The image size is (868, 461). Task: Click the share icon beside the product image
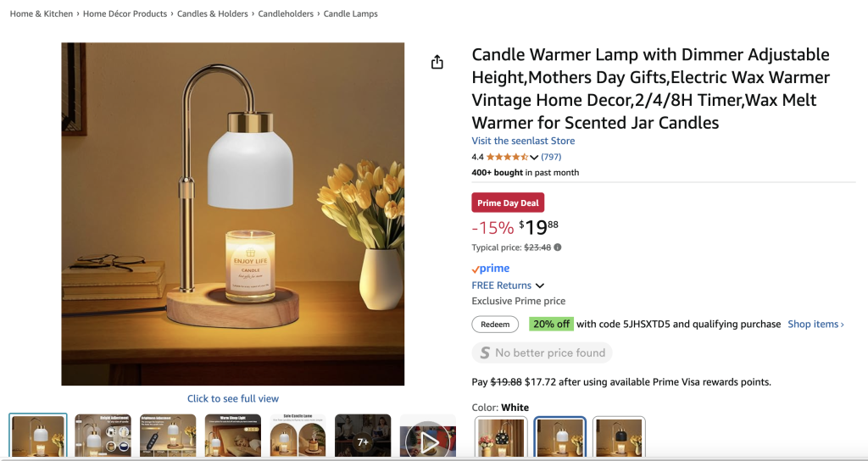click(x=437, y=62)
